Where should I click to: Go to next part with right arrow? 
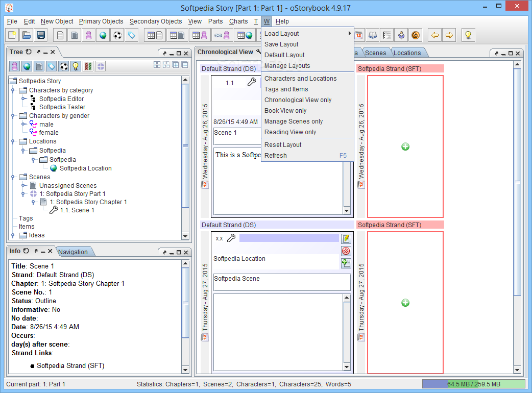click(x=449, y=35)
